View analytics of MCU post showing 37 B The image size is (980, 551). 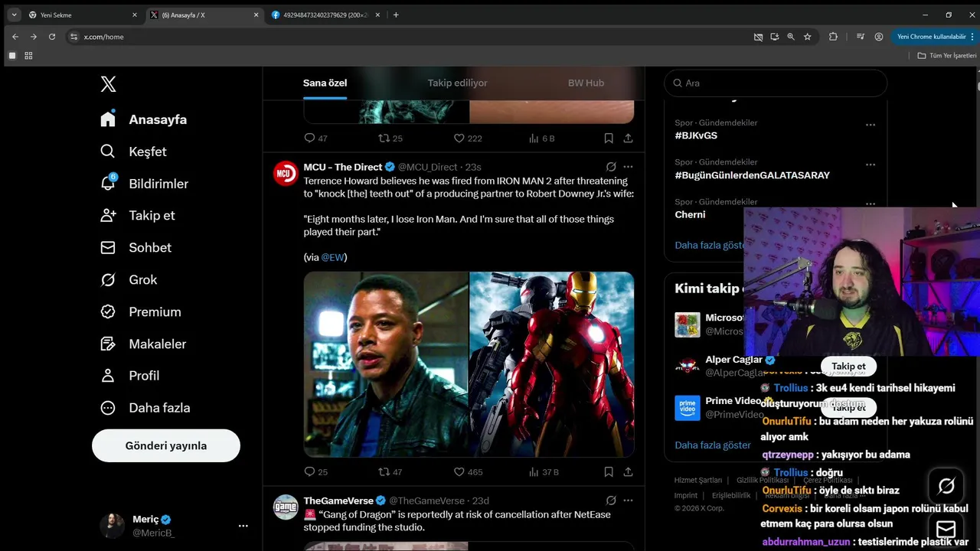click(x=544, y=472)
